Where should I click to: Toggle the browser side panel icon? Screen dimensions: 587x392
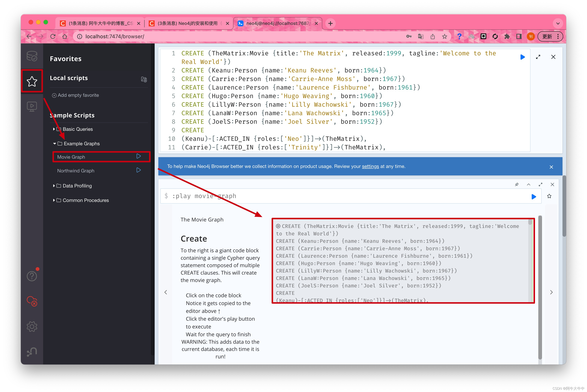519,36
